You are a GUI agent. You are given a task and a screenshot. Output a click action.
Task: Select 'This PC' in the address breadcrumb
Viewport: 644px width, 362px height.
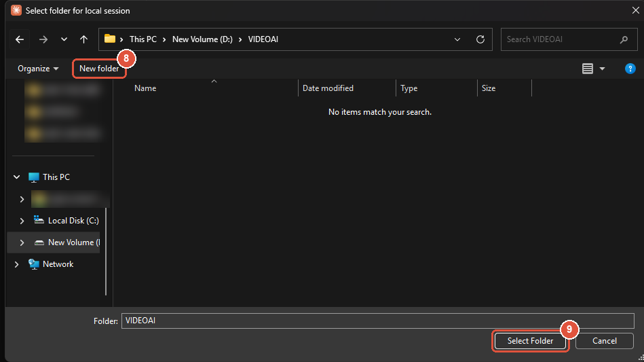click(x=143, y=39)
